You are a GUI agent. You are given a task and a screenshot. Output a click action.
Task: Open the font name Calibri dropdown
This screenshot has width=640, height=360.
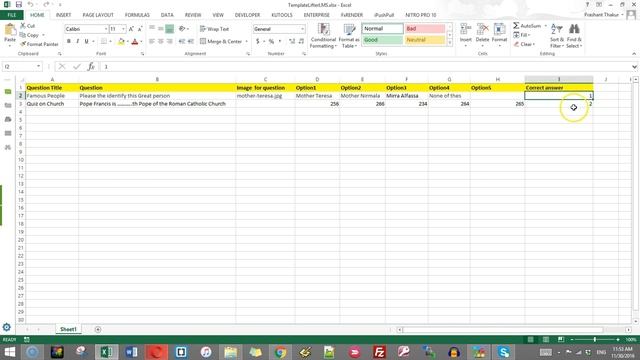pyautogui.click(x=106, y=29)
